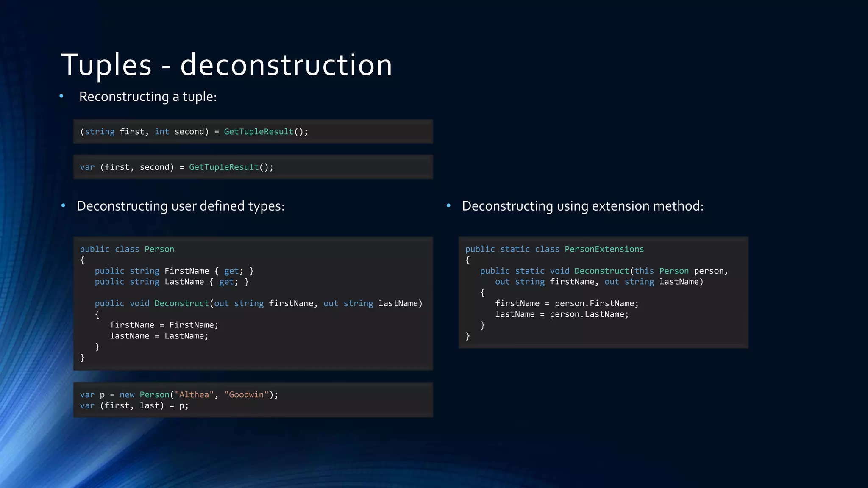This screenshot has height=488, width=868.
Task: Click the line 'lastName = person.LastName;'
Action: [x=562, y=314]
